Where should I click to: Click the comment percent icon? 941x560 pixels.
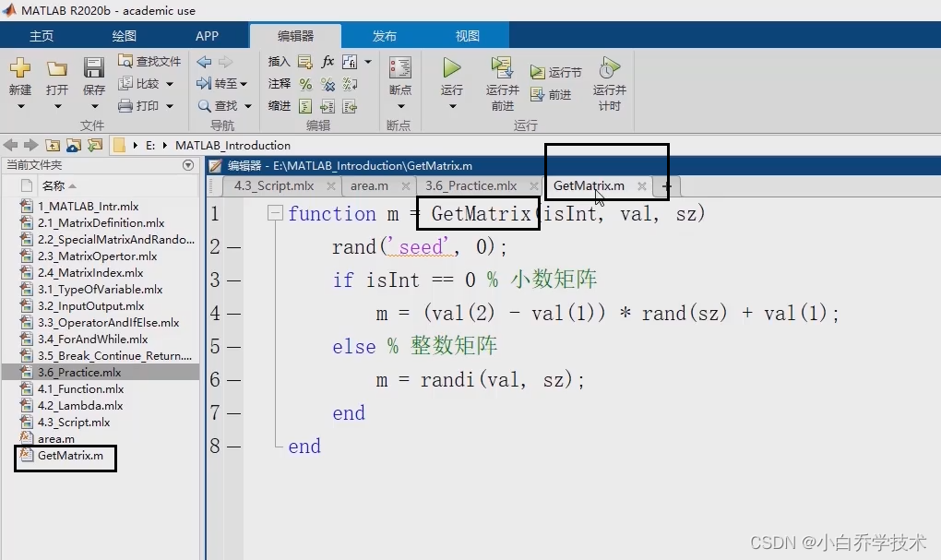[x=305, y=84]
